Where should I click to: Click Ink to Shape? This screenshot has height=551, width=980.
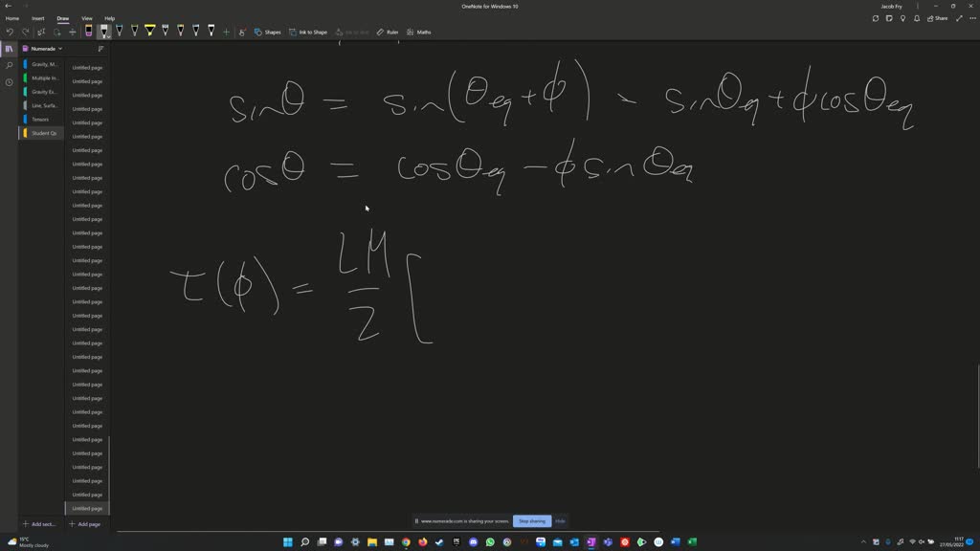point(308,32)
